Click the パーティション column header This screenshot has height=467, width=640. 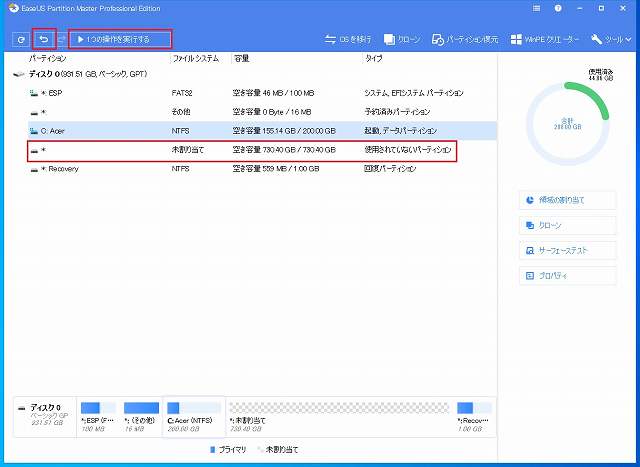[x=48, y=59]
